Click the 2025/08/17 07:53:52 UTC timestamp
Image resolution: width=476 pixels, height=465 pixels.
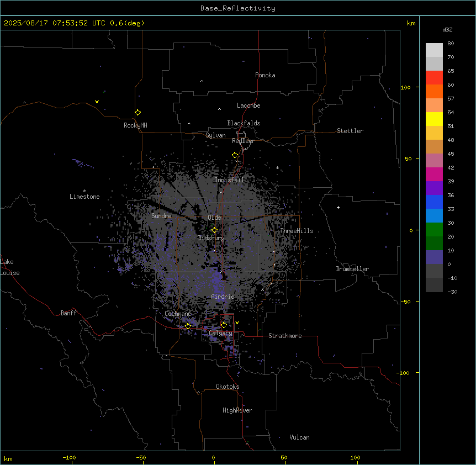pyautogui.click(x=54, y=23)
